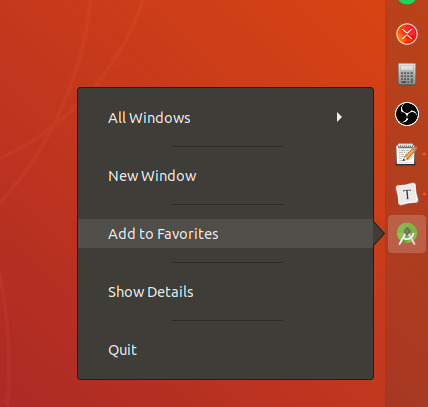This screenshot has height=407, width=428.
Task: Open the Typora 'T' app from the dock
Action: tap(407, 194)
